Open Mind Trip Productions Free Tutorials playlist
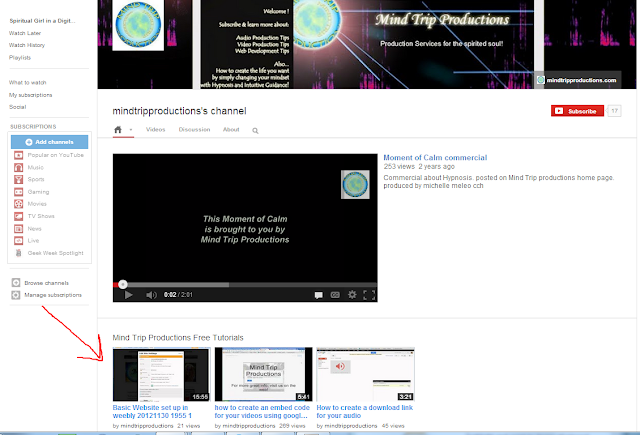The height and width of the screenshot is (435, 640). [x=178, y=337]
